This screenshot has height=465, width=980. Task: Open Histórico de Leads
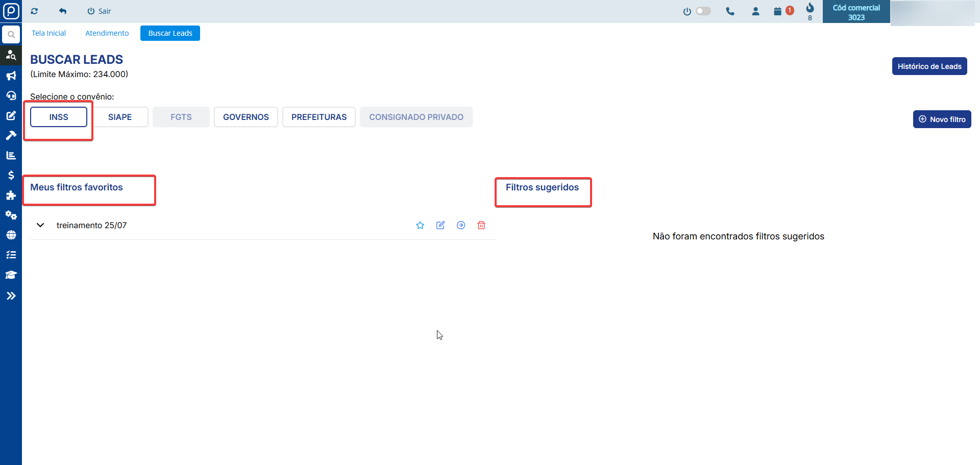tap(929, 66)
